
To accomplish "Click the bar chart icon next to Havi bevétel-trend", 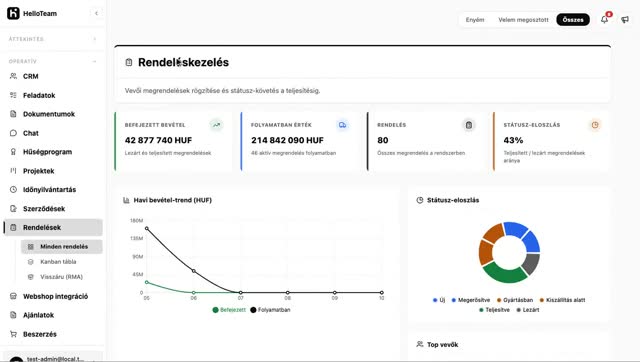I will 126,200.
